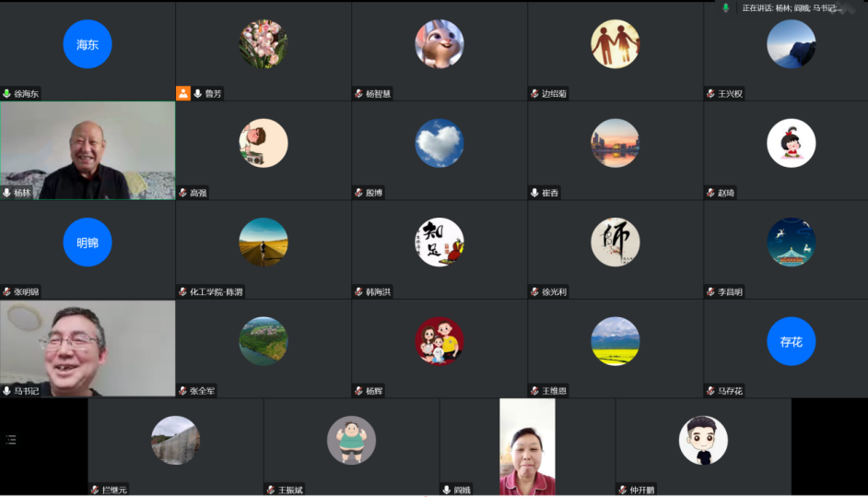Viewport: 868px width, 497px height.
Task: Click the muted mic icon beside 王兴权
Action: [x=710, y=94]
